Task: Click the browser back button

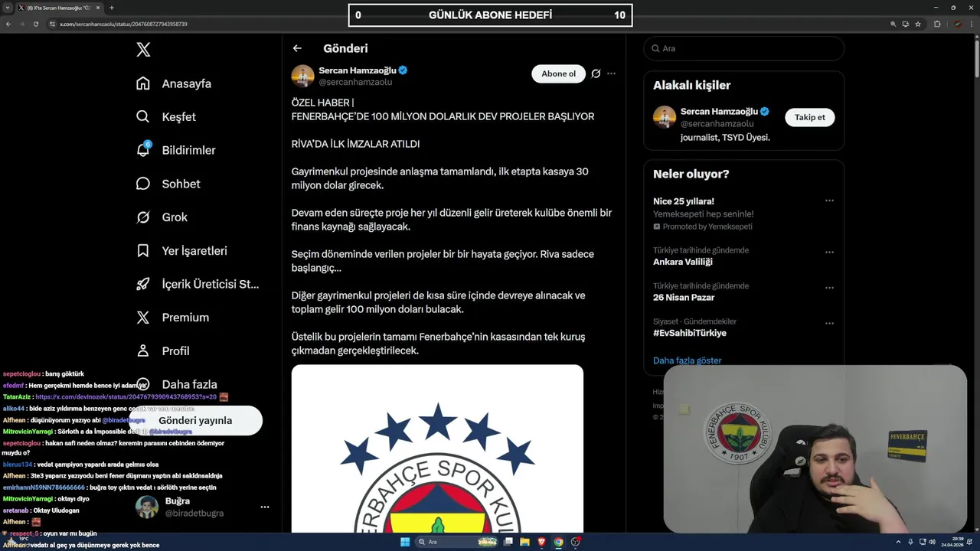Action: [8, 24]
